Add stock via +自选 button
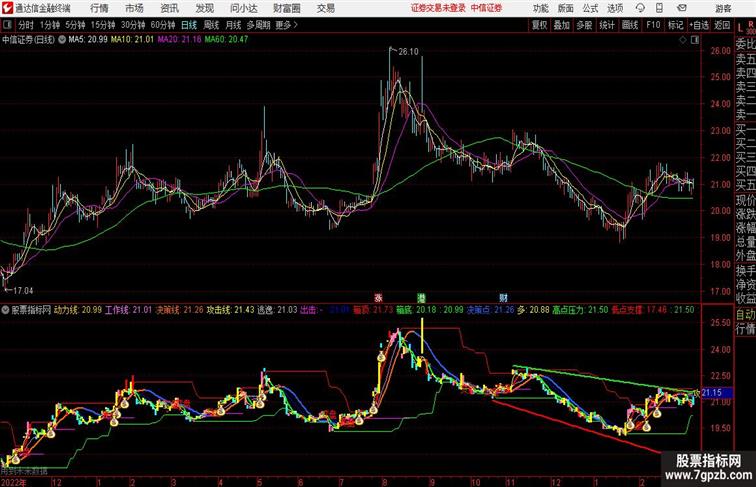 pyautogui.click(x=699, y=25)
